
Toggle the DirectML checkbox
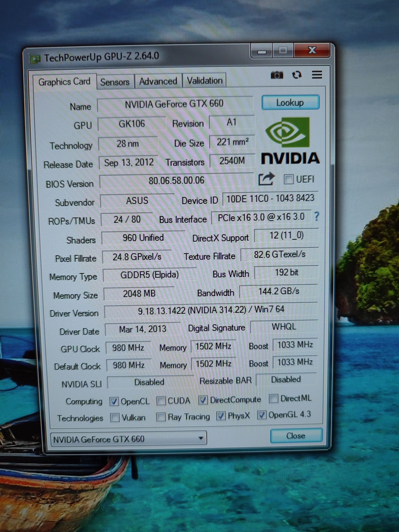click(x=273, y=398)
